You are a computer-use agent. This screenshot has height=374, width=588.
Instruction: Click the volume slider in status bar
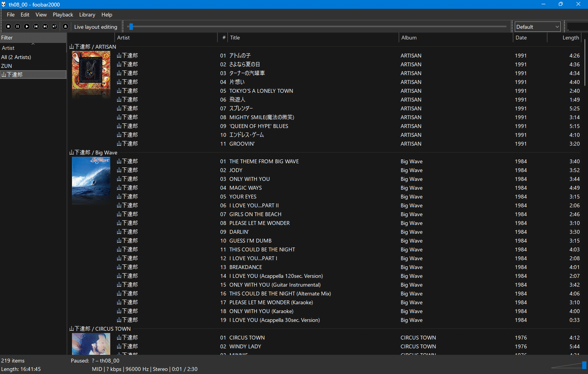[568, 365]
